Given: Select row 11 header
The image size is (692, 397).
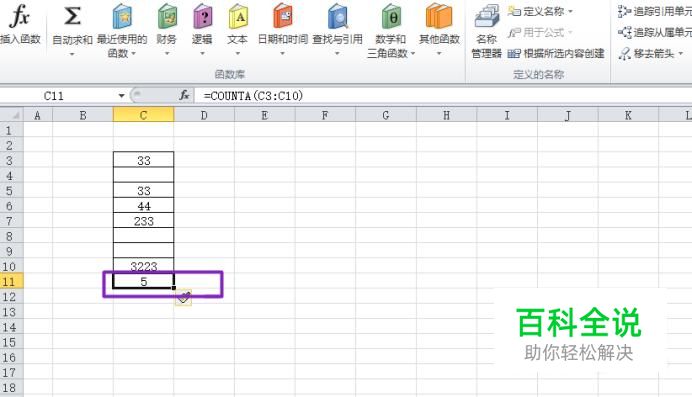Looking at the screenshot, I should coord(11,281).
